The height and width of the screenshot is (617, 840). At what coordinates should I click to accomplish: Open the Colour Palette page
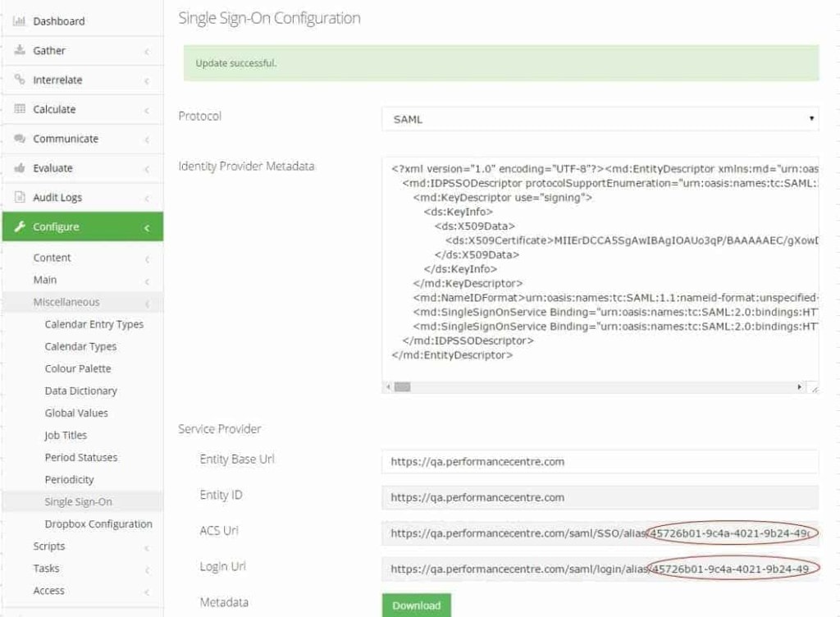78,368
